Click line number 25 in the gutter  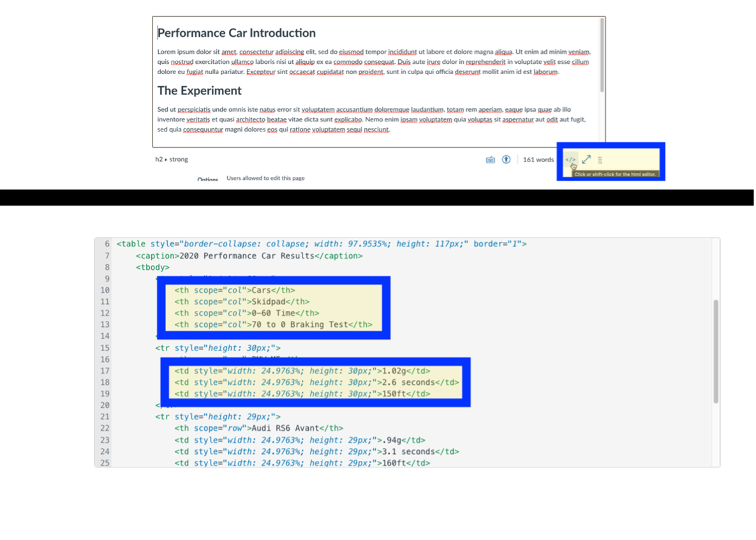tap(105, 463)
